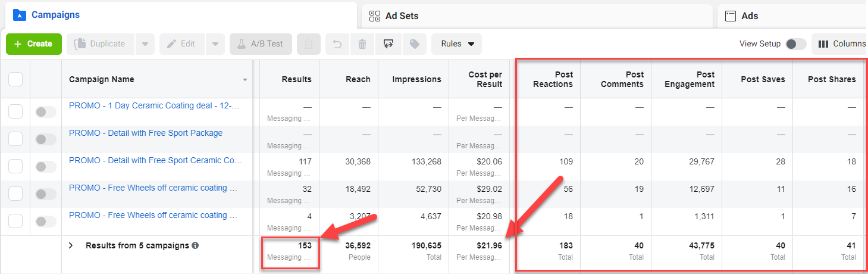Open the dropdown arrow next to Duplicate

pyautogui.click(x=145, y=44)
